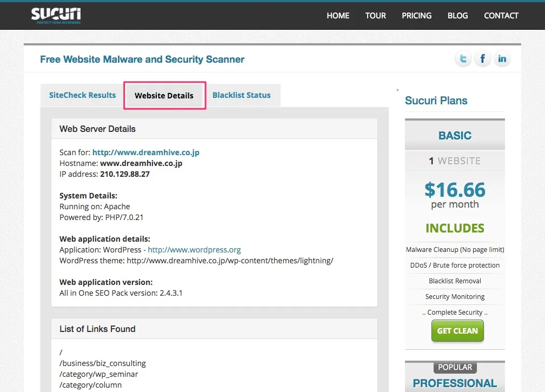Visit the BLOG navigation link
545x392 pixels.
pyautogui.click(x=457, y=16)
